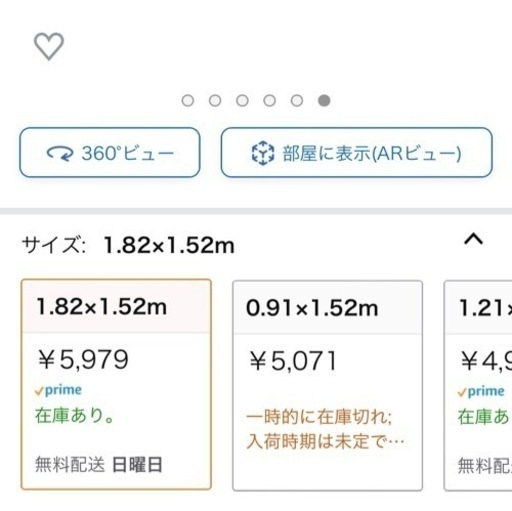This screenshot has height=511, width=512.
Task: Select the first image carousel dot
Action: point(188,100)
